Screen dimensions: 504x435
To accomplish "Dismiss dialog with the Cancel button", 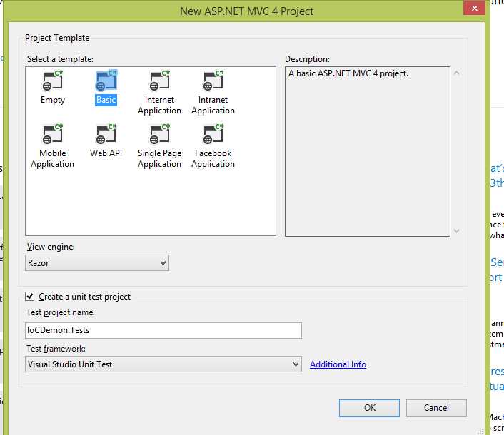I will 436,408.
